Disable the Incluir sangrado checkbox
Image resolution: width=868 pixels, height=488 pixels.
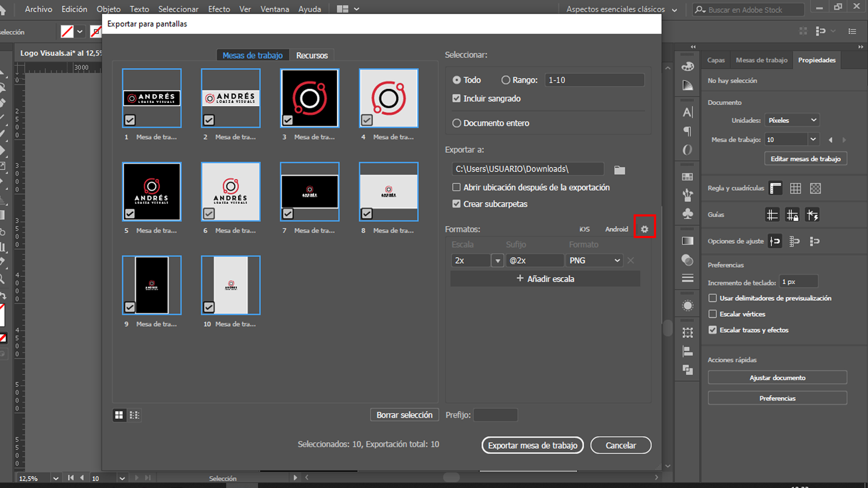coord(456,98)
